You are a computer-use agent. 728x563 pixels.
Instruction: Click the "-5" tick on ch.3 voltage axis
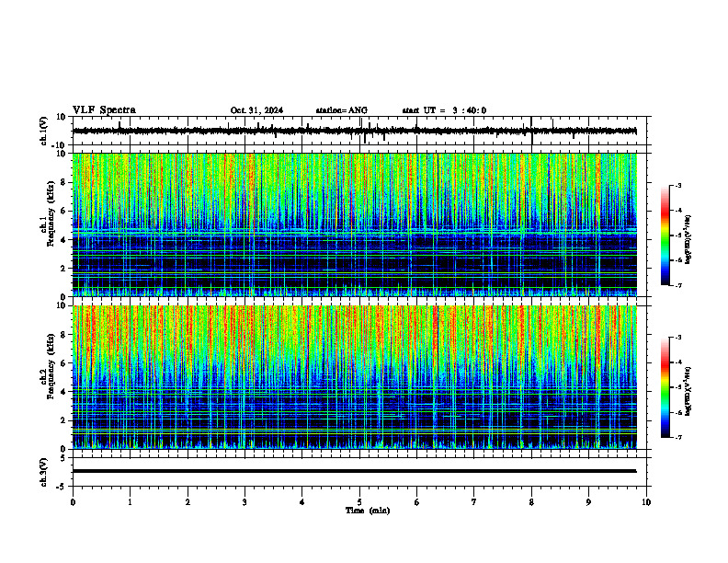click(63, 487)
